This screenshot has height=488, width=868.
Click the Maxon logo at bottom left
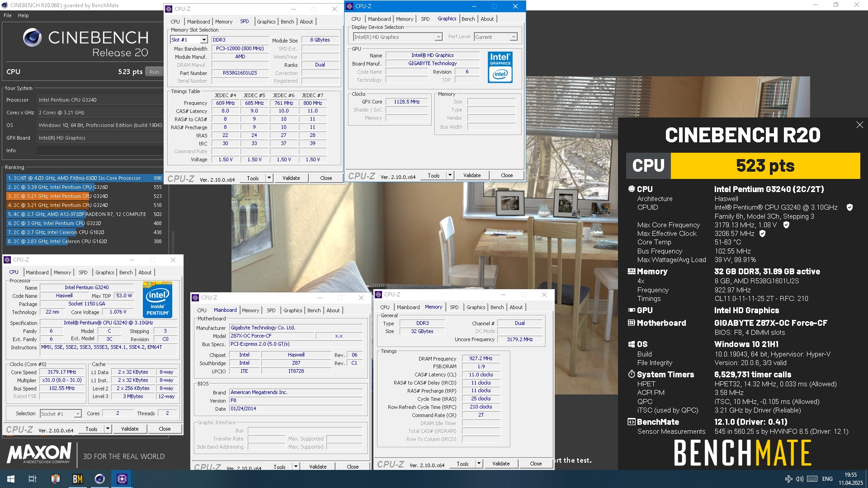(x=39, y=453)
